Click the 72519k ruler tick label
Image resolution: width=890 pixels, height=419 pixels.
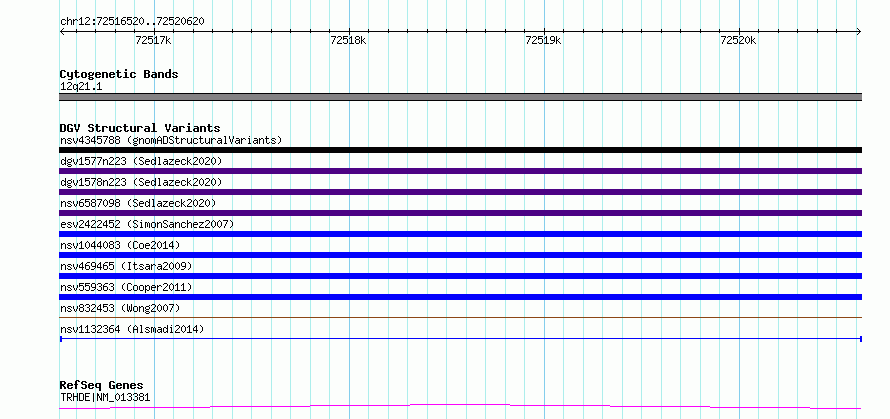tap(543, 40)
